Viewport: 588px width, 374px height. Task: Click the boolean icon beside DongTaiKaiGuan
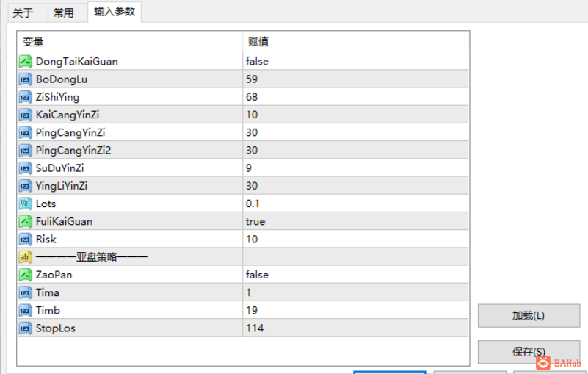pos(25,62)
